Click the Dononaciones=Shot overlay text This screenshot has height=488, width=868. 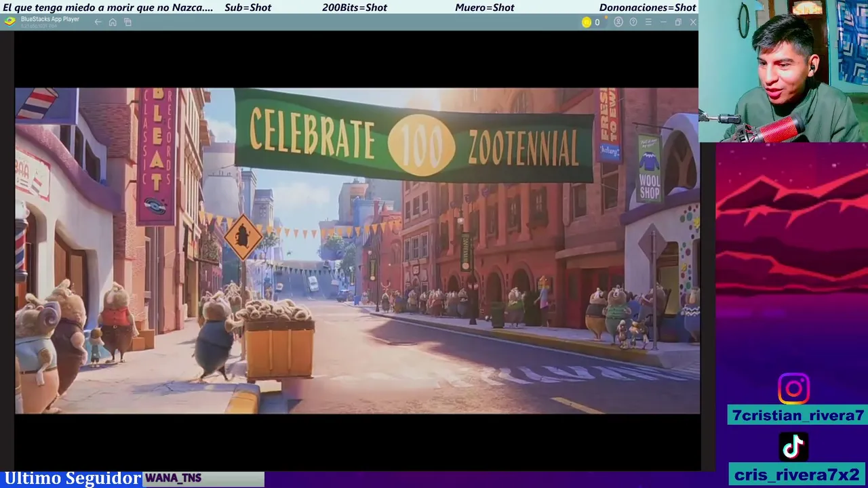tap(648, 7)
